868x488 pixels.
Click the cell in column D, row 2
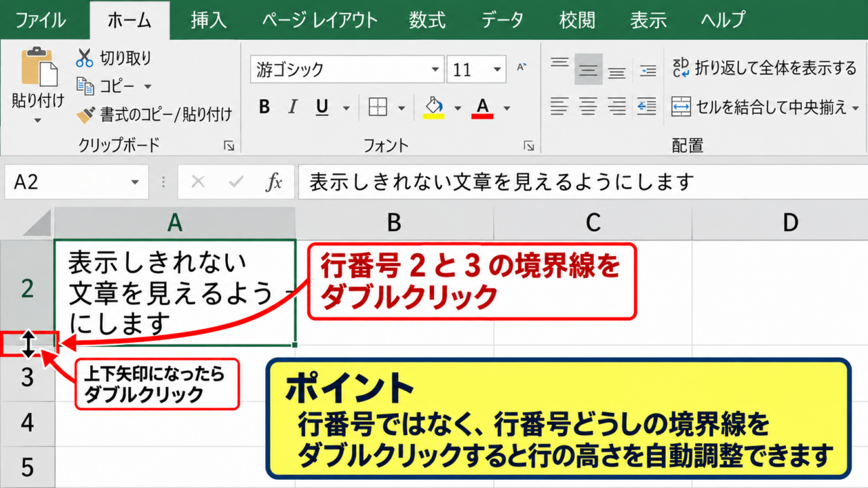(x=780, y=292)
